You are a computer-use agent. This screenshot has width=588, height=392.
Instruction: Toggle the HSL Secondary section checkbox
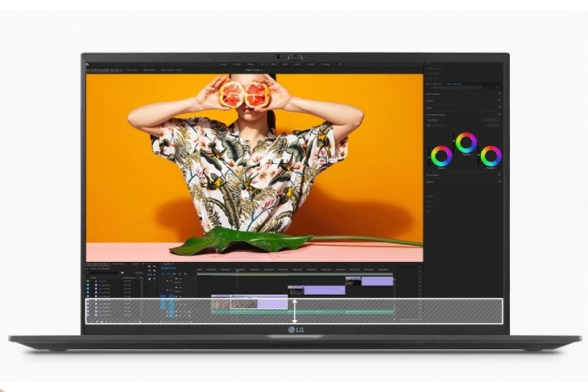[x=500, y=175]
